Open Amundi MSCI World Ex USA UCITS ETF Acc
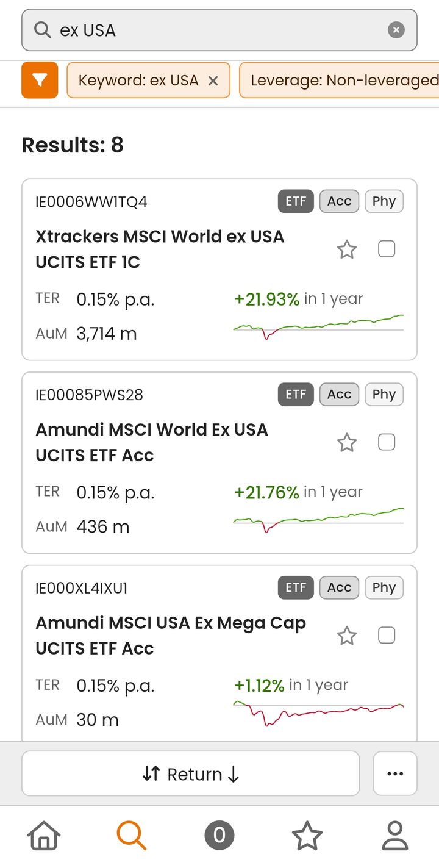Viewport: 439px width, 868px height. [x=152, y=442]
